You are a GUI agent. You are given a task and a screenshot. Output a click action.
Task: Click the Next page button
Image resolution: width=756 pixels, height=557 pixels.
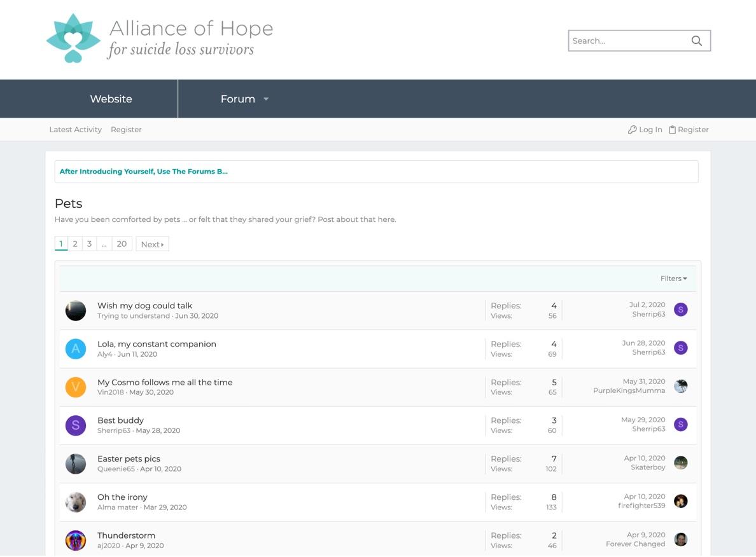pyautogui.click(x=152, y=244)
